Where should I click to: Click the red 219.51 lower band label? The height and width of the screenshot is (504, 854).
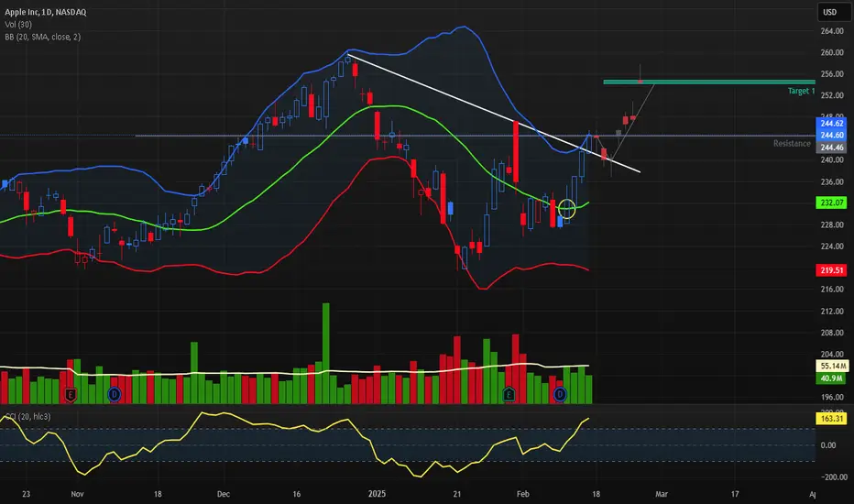[832, 270]
